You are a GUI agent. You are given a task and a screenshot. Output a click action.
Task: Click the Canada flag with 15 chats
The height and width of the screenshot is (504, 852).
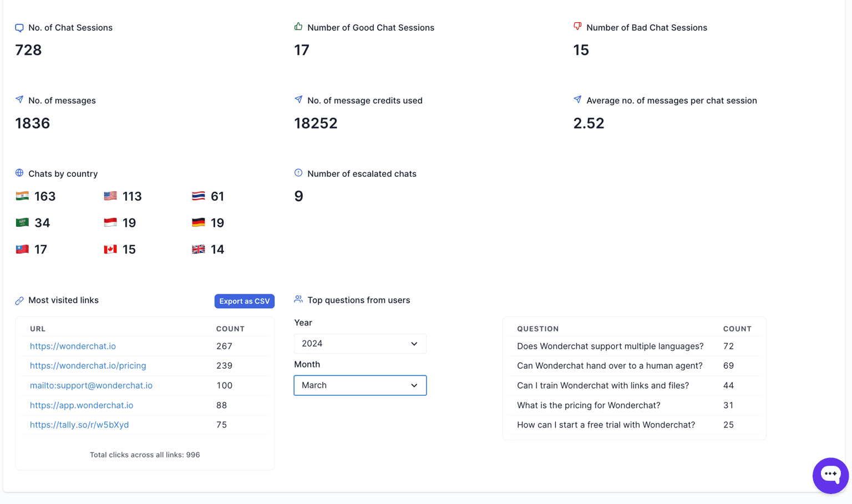tap(110, 249)
